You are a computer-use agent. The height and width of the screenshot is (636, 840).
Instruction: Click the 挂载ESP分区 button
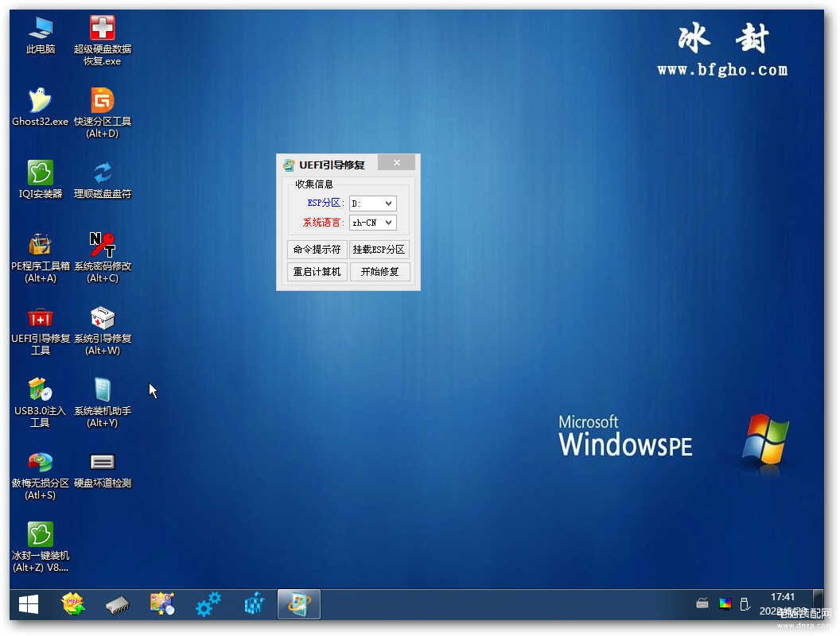[x=379, y=250]
